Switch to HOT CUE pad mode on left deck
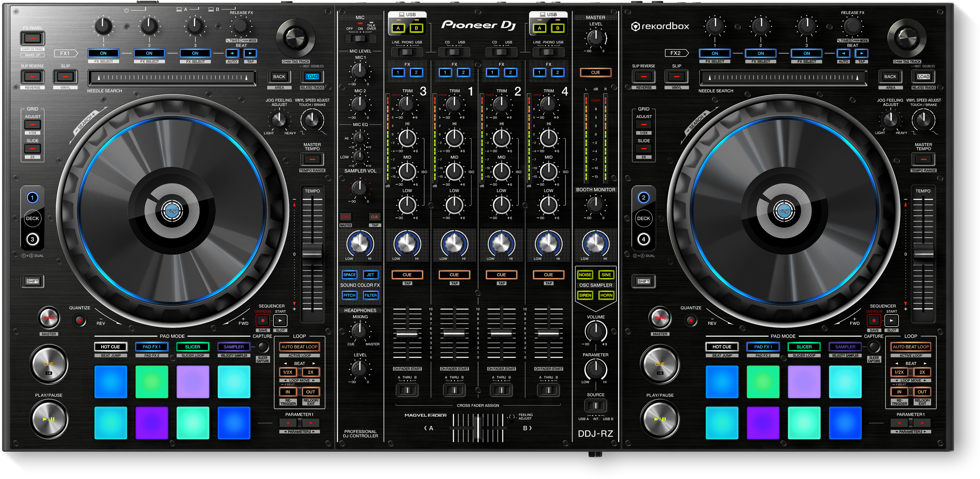980x479 pixels. click(x=110, y=347)
